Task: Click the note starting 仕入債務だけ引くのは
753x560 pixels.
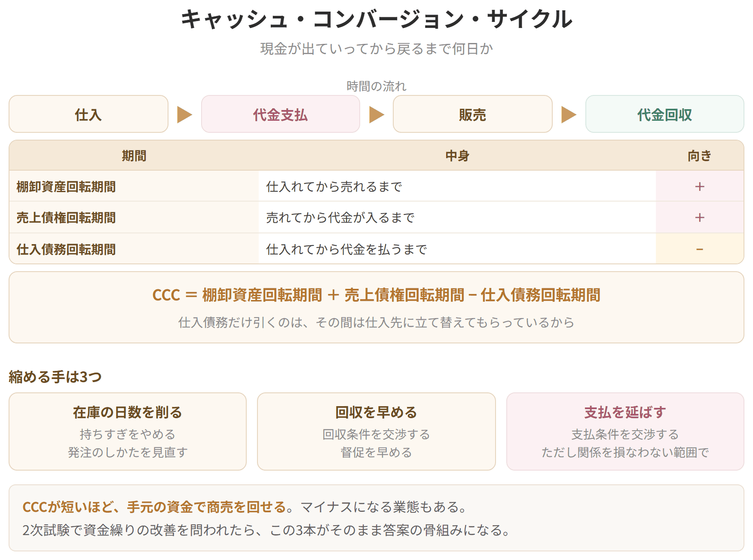Action: tap(376, 322)
